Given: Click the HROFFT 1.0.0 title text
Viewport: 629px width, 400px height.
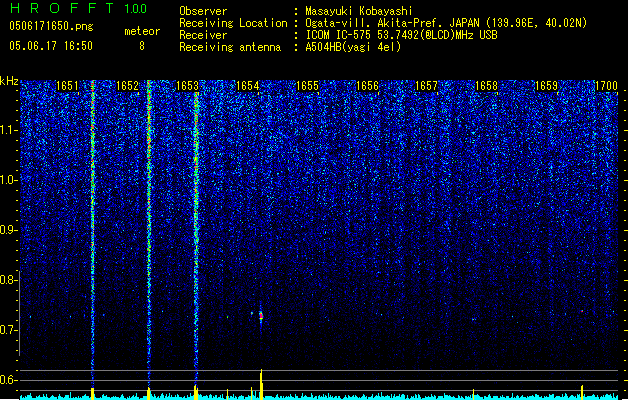Looking at the screenshot, I should pyautogui.click(x=78, y=8).
